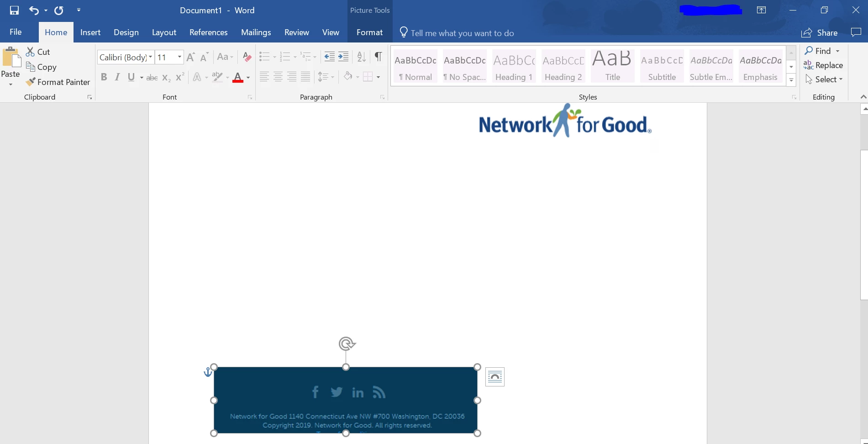Apply strikethrough formatting
The height and width of the screenshot is (444, 868).
click(152, 77)
